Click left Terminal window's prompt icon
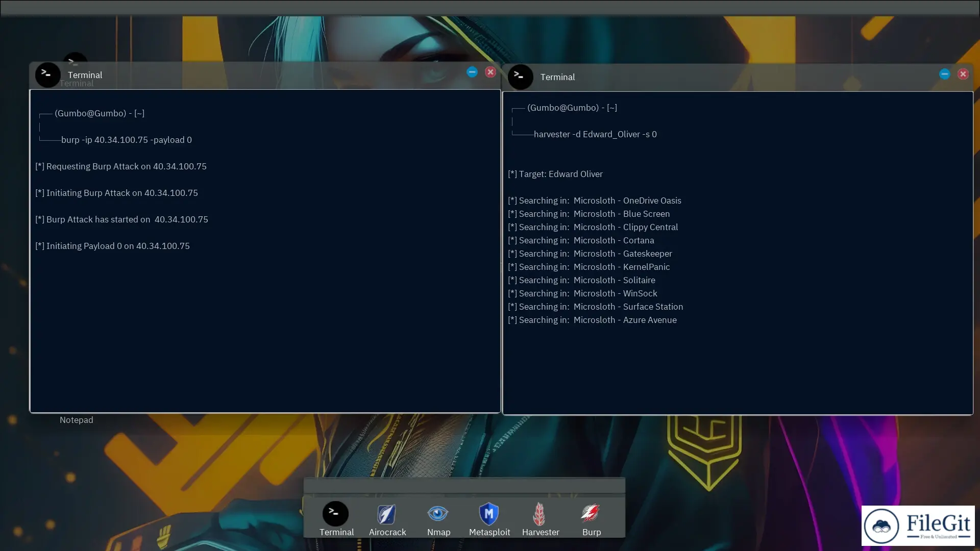Viewport: 980px width, 551px height. point(48,75)
